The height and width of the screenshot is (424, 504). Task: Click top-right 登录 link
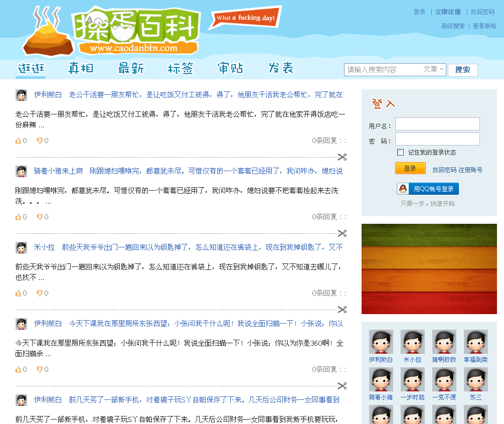tap(419, 12)
